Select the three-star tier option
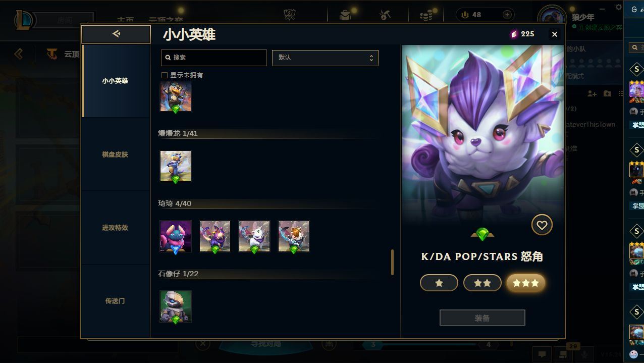Image resolution: width=644 pixels, height=363 pixels. (525, 283)
